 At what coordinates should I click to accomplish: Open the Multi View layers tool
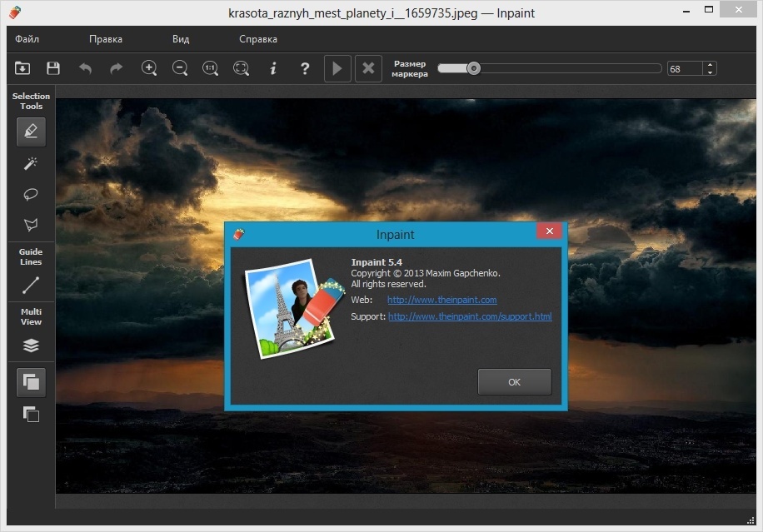[x=31, y=346]
